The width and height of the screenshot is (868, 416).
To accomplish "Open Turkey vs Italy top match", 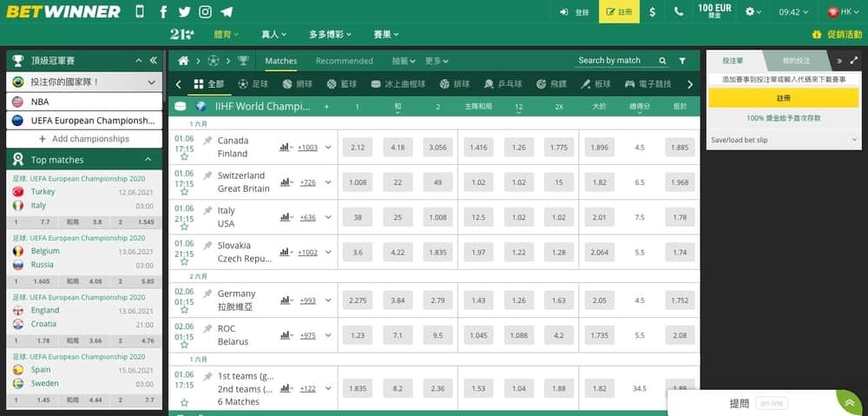I will (x=84, y=198).
